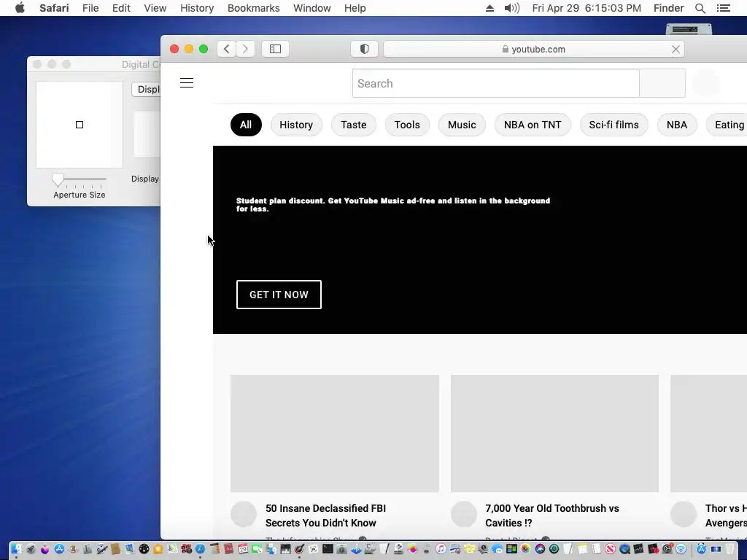The height and width of the screenshot is (560, 747).
Task: Select the History filter chip
Action: [296, 125]
